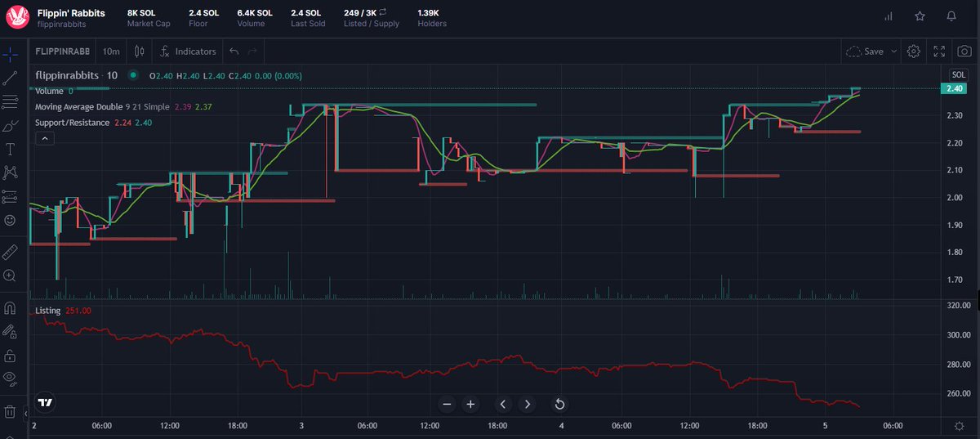
Task: Click the 2.4 SOL Floor stat
Action: point(203,18)
